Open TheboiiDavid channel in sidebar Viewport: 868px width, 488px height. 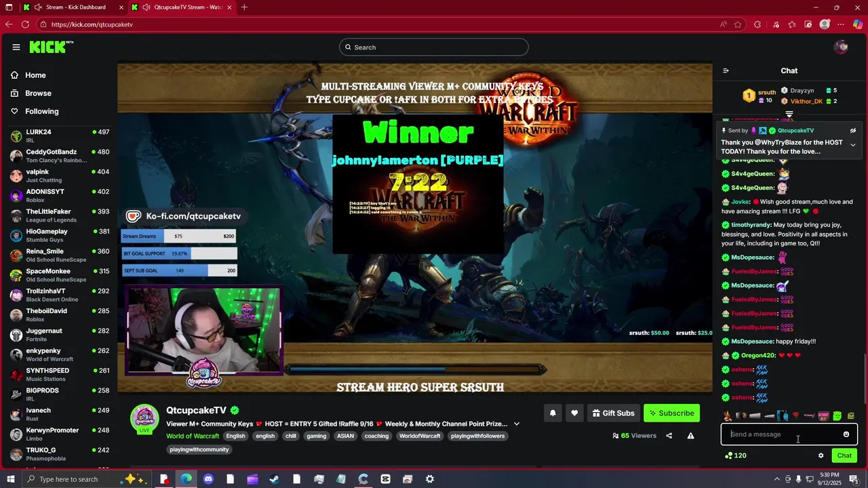(60, 314)
